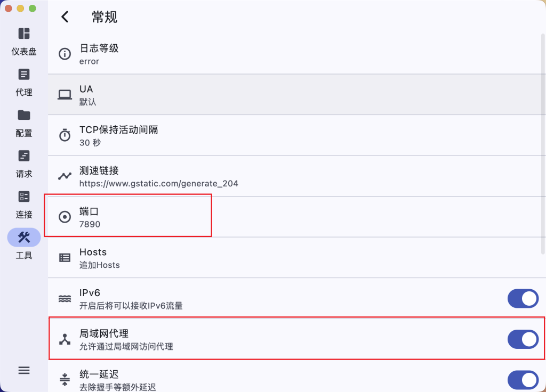Click the 局域网代理 network icon
Screen dimensions: 546x392
point(65,339)
